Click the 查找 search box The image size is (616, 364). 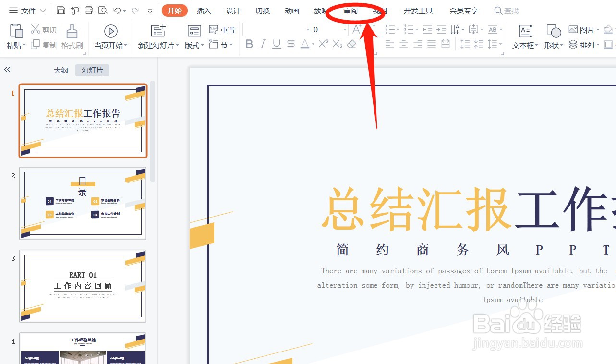[507, 11]
